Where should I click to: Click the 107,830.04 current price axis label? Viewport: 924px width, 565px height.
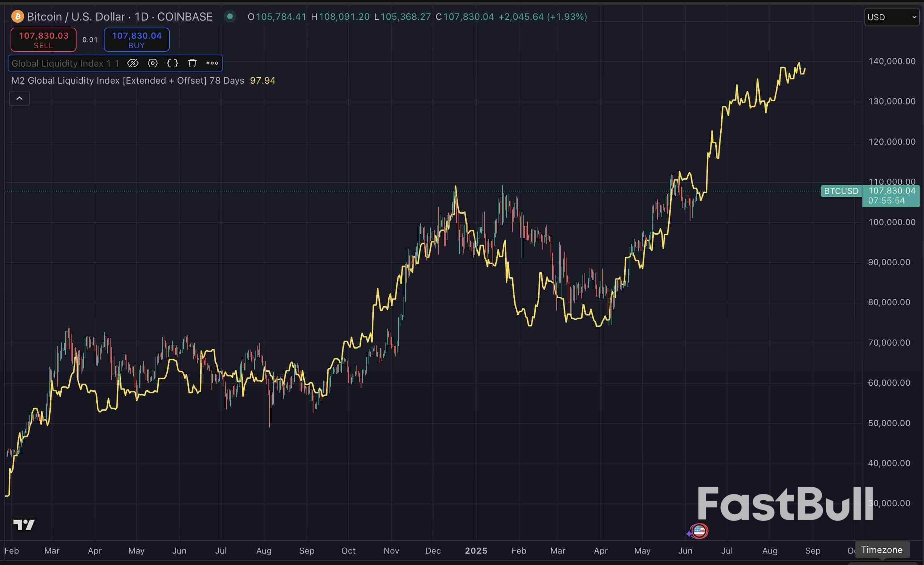point(892,191)
